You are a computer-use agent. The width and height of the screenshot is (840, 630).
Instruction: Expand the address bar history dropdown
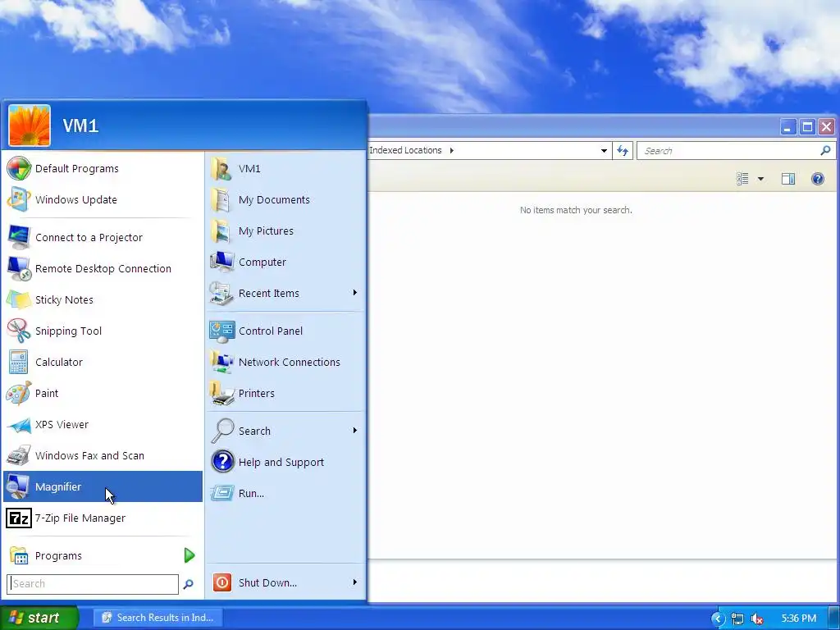pyautogui.click(x=604, y=151)
